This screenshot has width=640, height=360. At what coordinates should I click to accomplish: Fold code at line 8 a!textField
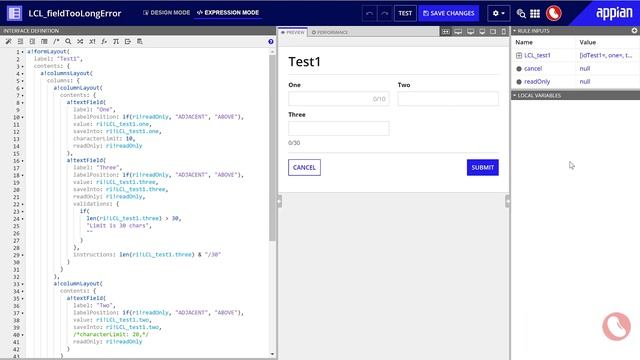22,102
